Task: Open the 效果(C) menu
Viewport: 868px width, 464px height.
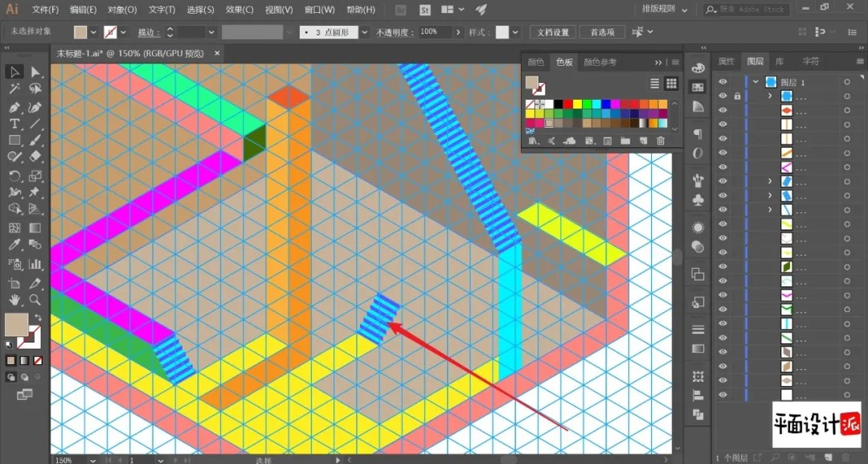Action: pyautogui.click(x=240, y=10)
